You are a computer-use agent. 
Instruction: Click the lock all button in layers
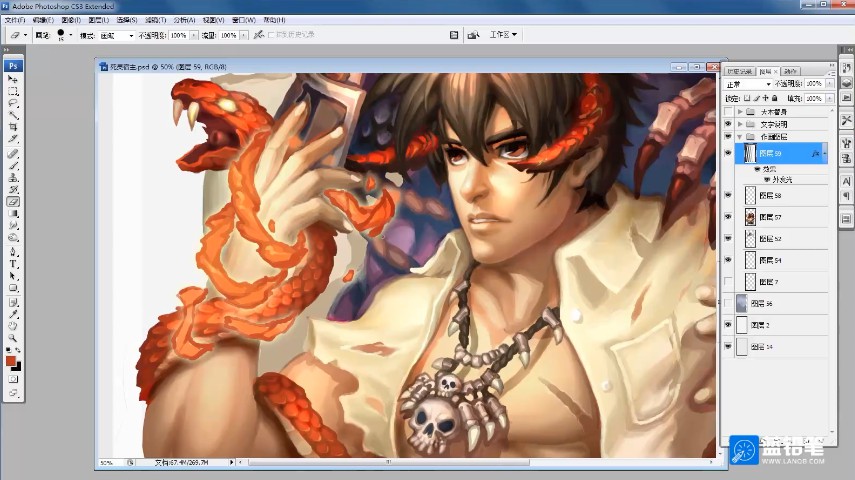tap(774, 98)
